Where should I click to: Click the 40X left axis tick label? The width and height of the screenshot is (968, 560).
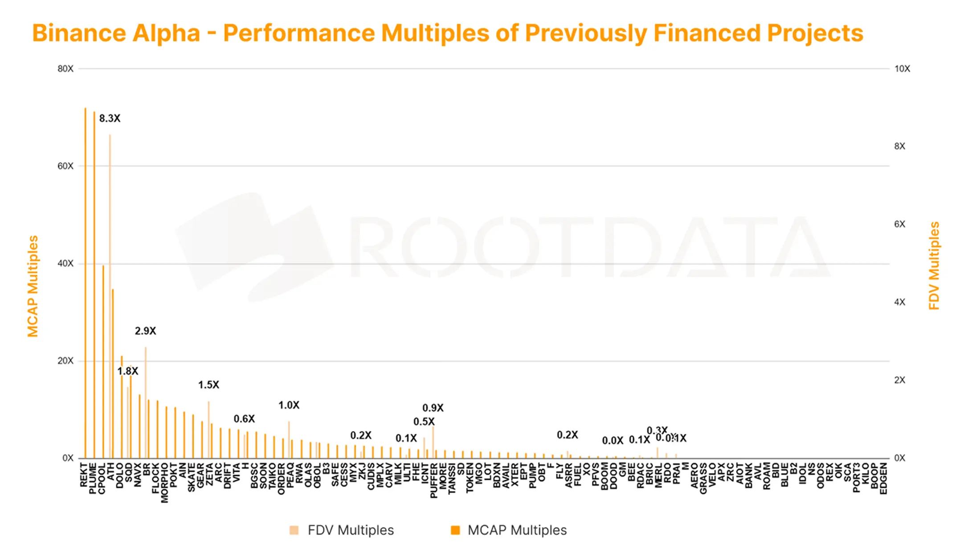tap(65, 264)
